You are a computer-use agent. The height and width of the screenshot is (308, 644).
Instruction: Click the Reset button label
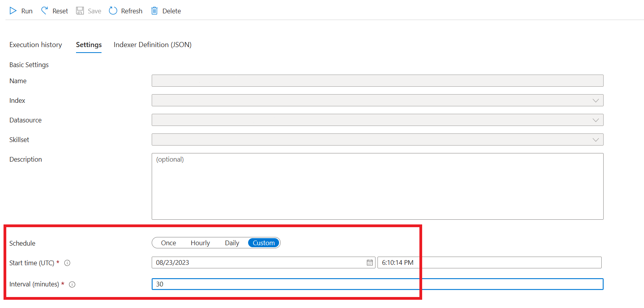coord(60,11)
